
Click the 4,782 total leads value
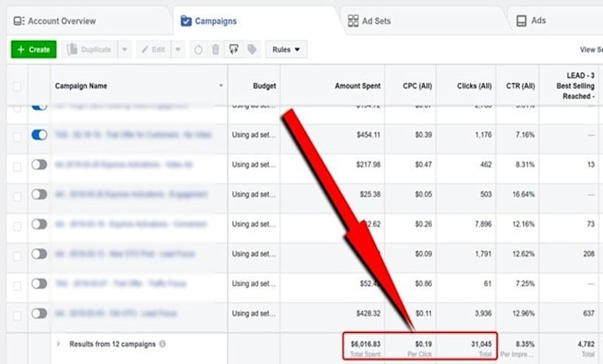pos(585,344)
